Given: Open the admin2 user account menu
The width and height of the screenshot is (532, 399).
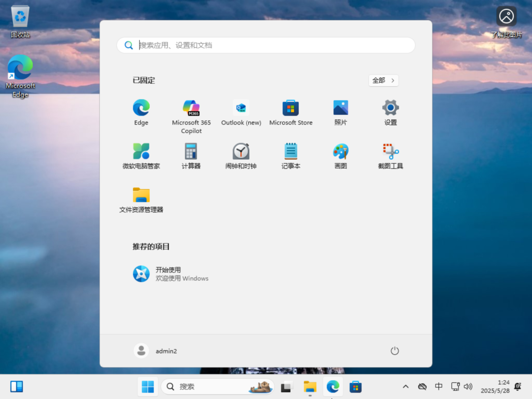Looking at the screenshot, I should click(155, 351).
